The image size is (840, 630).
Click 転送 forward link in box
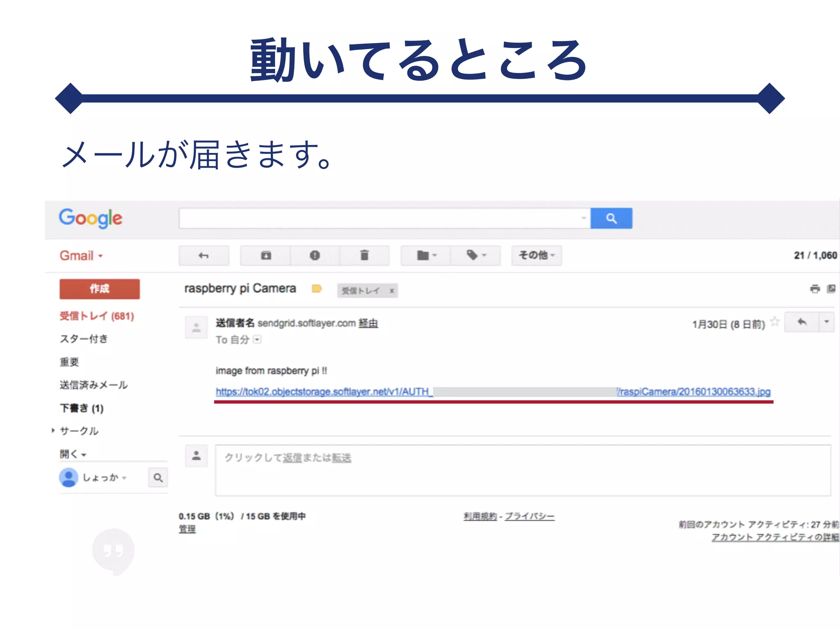pyautogui.click(x=342, y=458)
